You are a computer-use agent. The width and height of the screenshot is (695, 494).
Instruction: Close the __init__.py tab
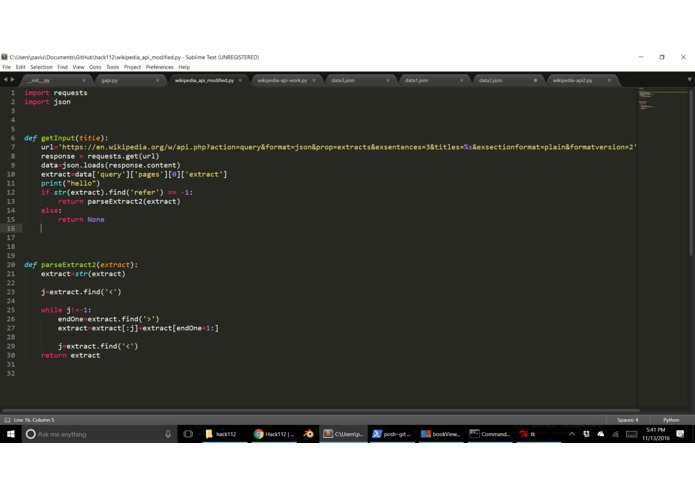click(83, 81)
